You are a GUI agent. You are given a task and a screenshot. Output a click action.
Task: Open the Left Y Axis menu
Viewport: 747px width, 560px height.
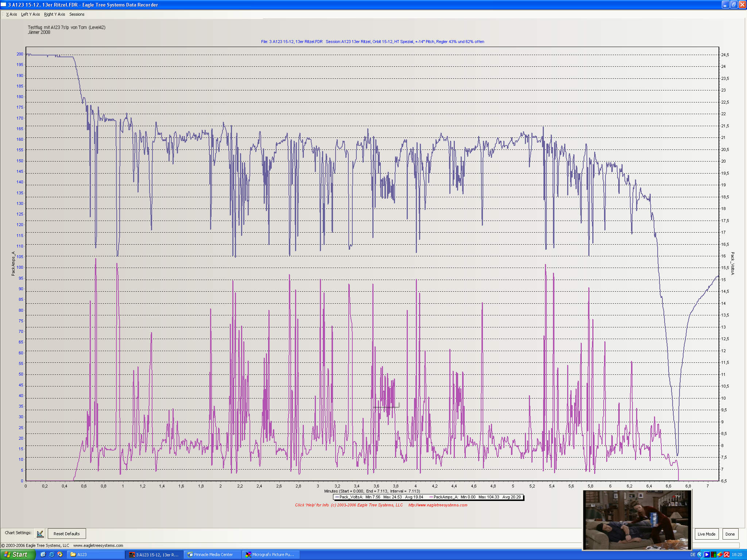point(30,14)
